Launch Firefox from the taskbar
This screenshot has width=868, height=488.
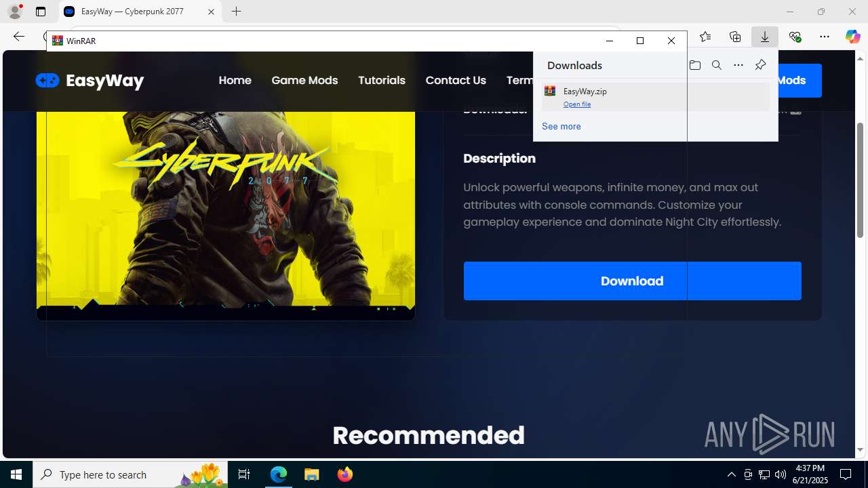click(x=345, y=474)
